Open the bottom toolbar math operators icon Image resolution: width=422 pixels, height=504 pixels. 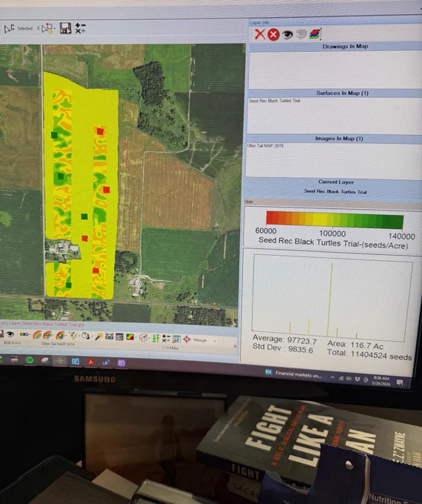(166, 338)
